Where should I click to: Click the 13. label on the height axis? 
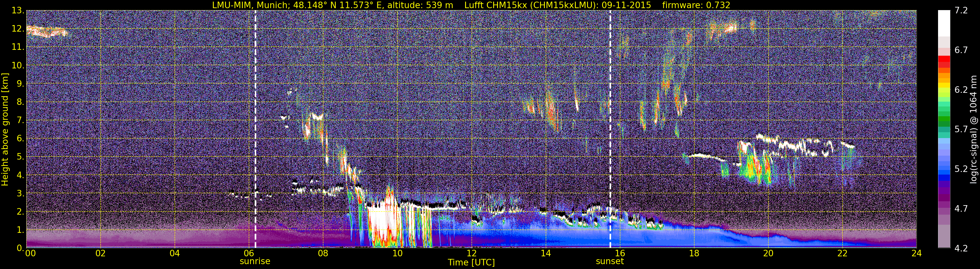[18, 11]
